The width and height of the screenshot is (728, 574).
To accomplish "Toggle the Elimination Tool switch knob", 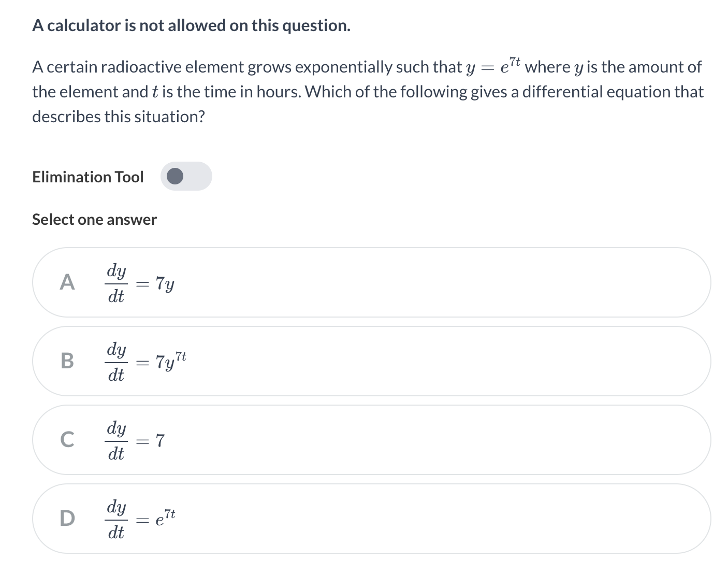I will pos(176,176).
